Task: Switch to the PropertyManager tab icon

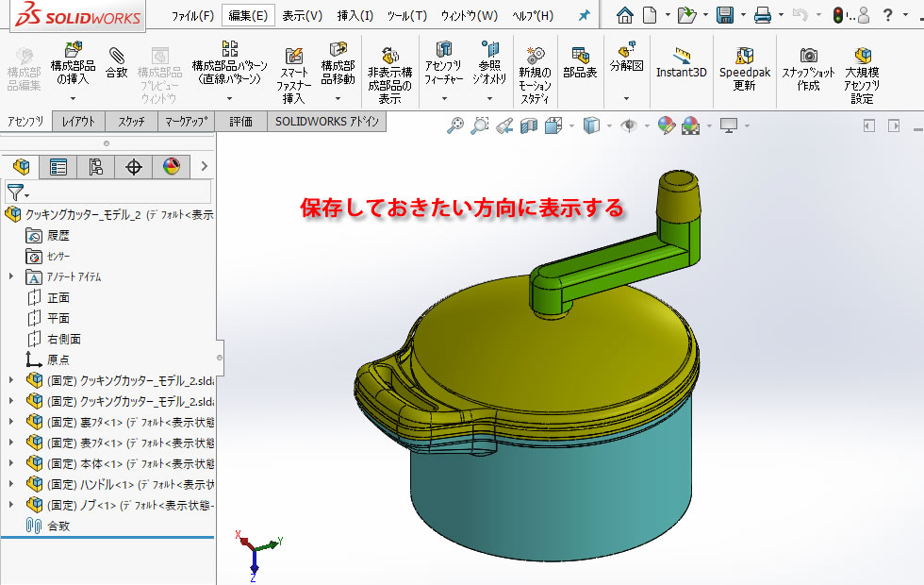Action: click(58, 167)
